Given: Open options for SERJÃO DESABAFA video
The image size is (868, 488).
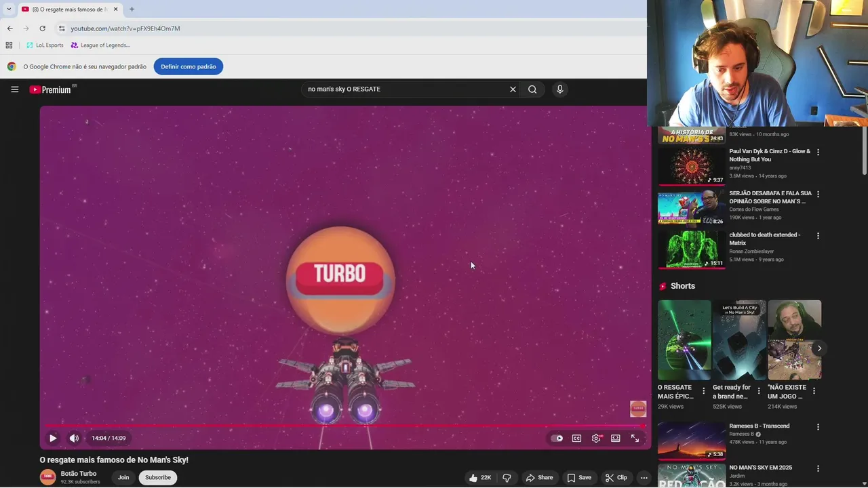Looking at the screenshot, I should (x=818, y=195).
